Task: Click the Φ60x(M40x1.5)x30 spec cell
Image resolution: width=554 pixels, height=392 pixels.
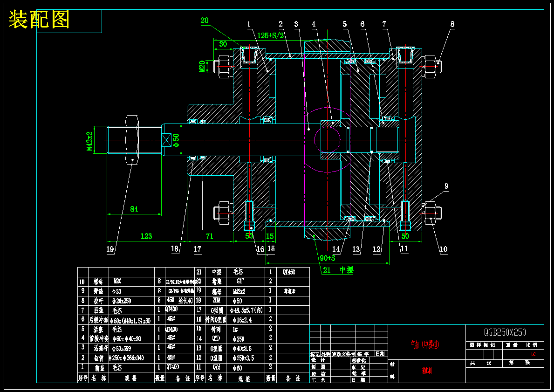Action: pos(130,320)
